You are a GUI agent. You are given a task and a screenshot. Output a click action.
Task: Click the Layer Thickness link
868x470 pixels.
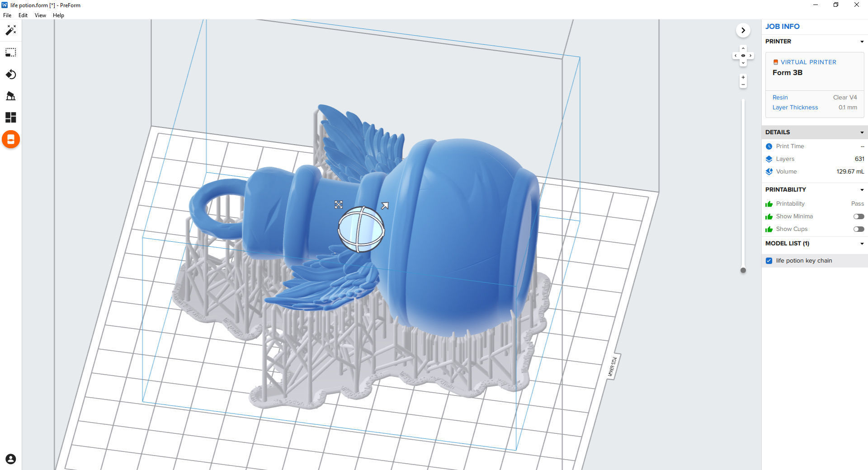(x=795, y=108)
